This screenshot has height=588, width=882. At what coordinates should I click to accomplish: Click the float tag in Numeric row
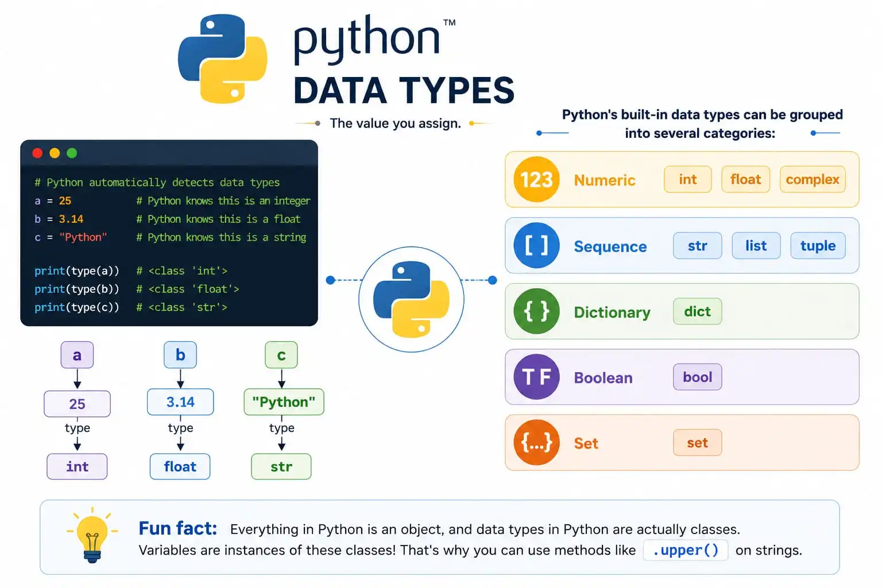point(746,179)
